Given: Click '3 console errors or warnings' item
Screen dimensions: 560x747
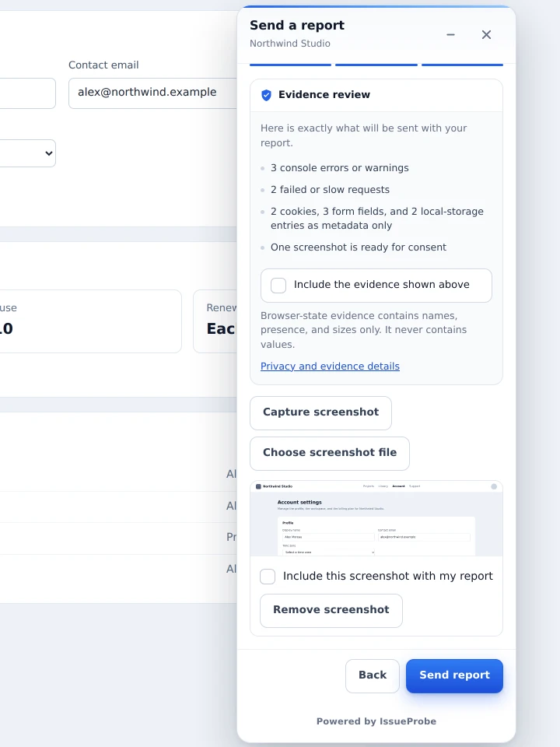Looking at the screenshot, I should point(340,168).
